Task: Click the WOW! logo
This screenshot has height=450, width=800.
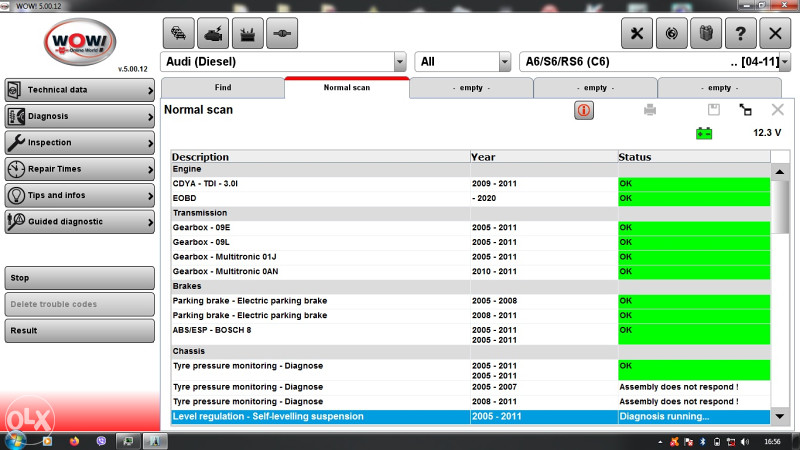Action: 80,42
